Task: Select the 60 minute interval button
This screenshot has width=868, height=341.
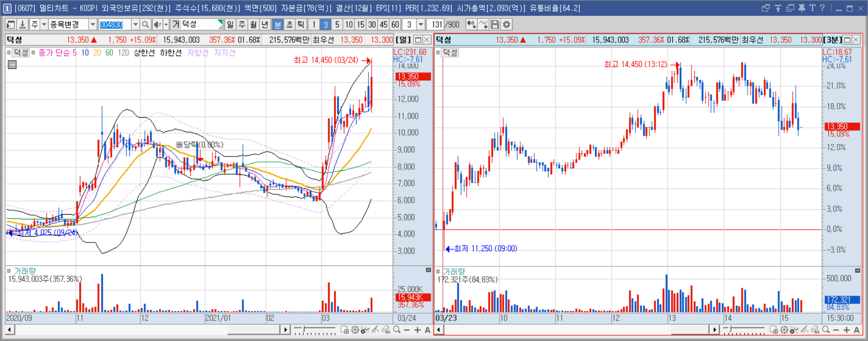Action: [x=395, y=24]
